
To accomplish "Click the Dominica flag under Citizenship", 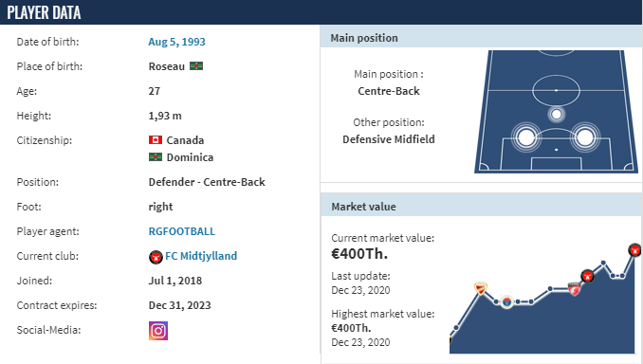I will click(156, 157).
